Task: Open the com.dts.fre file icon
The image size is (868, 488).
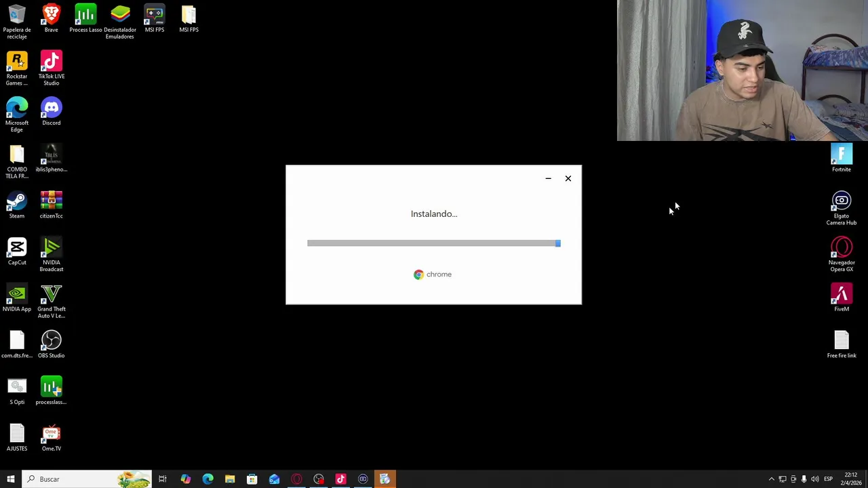Action: coord(17,344)
